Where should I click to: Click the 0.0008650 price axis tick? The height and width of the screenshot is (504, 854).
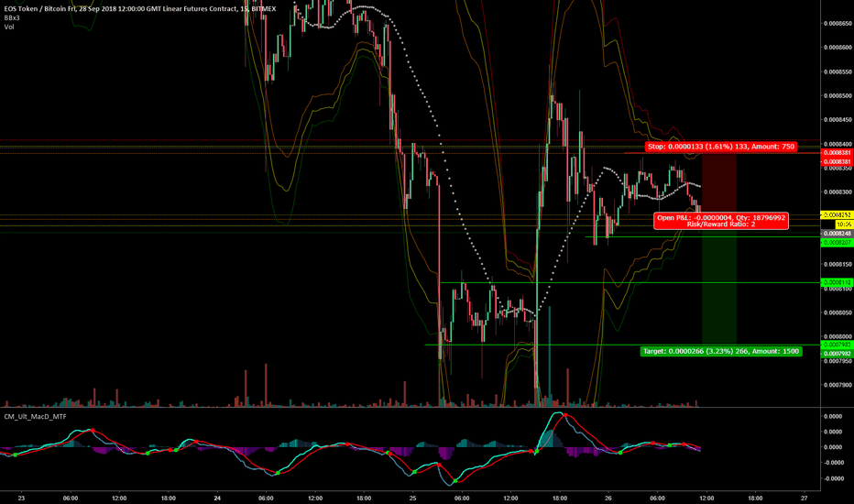[838, 24]
